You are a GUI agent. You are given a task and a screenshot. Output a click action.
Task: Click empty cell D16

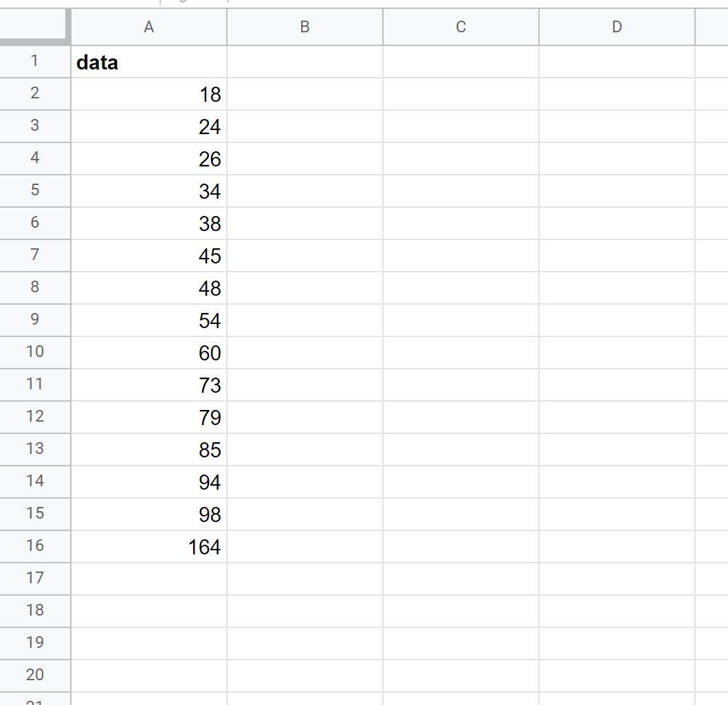(x=617, y=546)
